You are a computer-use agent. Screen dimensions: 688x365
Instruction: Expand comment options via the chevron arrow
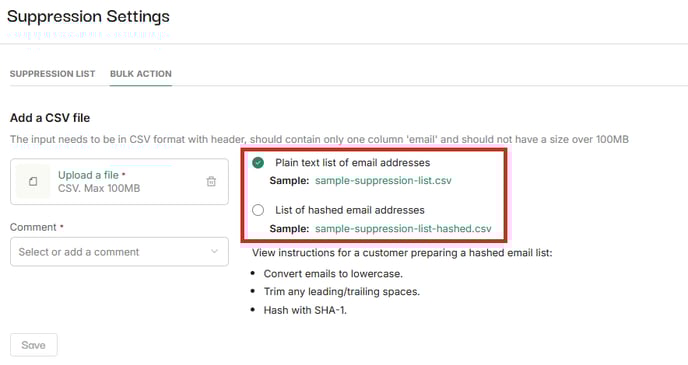[214, 251]
